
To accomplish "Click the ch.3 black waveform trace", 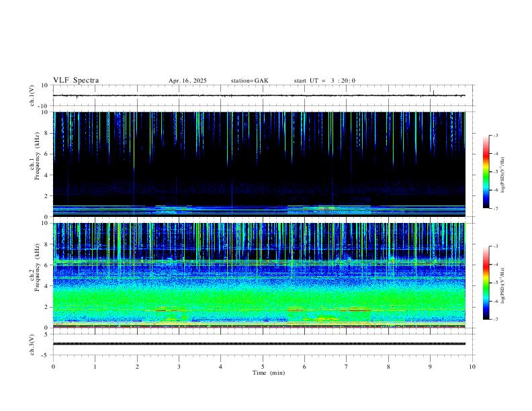I will click(x=259, y=344).
